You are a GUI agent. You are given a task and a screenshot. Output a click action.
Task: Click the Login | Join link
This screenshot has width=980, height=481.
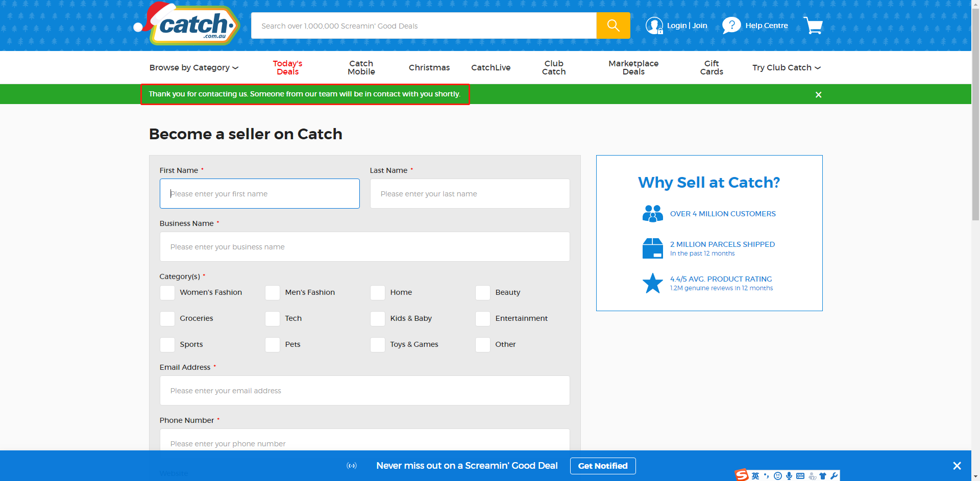pos(687,26)
